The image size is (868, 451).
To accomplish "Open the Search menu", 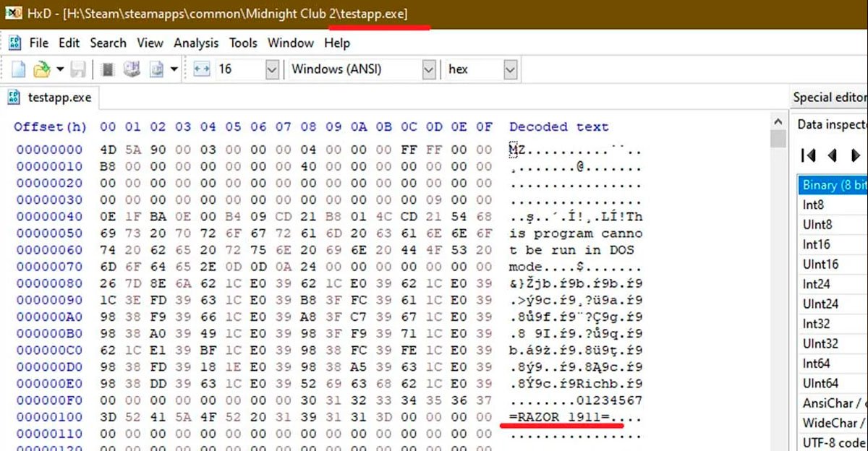I will (x=109, y=43).
